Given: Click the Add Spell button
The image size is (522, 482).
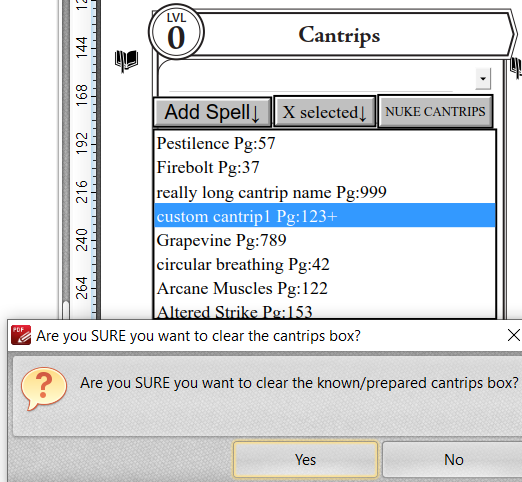Looking at the screenshot, I should (x=212, y=112).
